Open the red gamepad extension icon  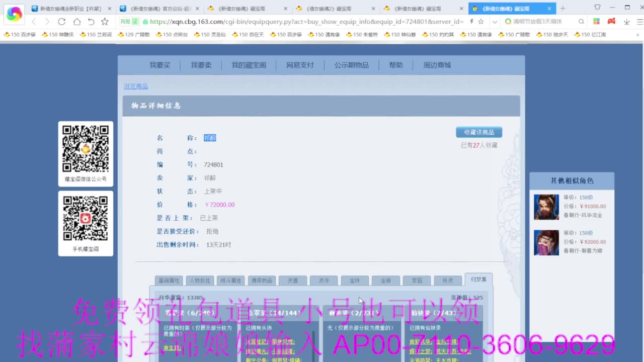[x=611, y=22]
